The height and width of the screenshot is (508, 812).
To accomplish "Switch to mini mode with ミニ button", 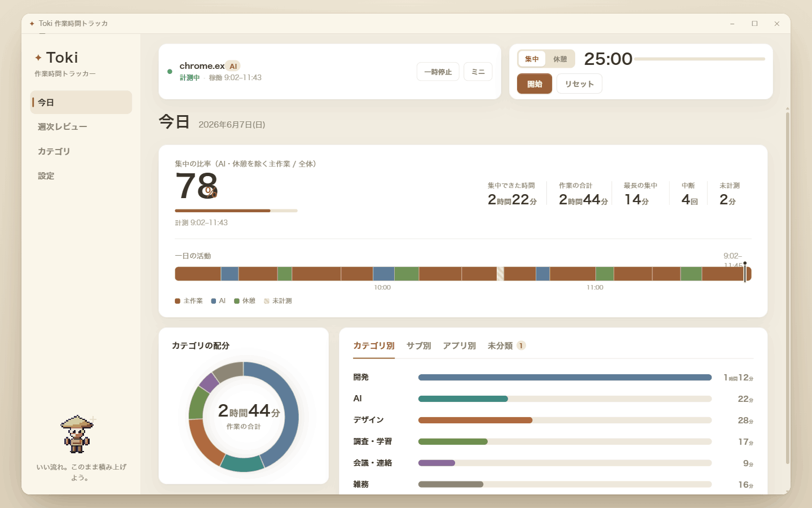I will pos(478,72).
